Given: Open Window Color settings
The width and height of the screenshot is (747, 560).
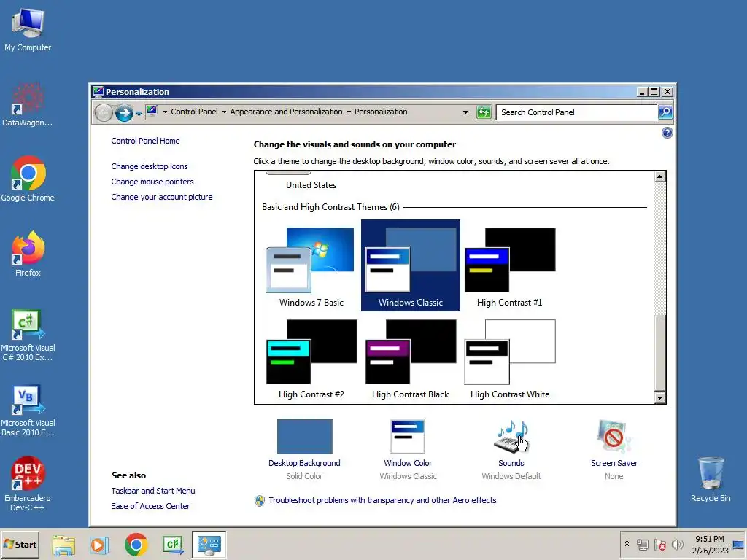Looking at the screenshot, I should coord(408,449).
